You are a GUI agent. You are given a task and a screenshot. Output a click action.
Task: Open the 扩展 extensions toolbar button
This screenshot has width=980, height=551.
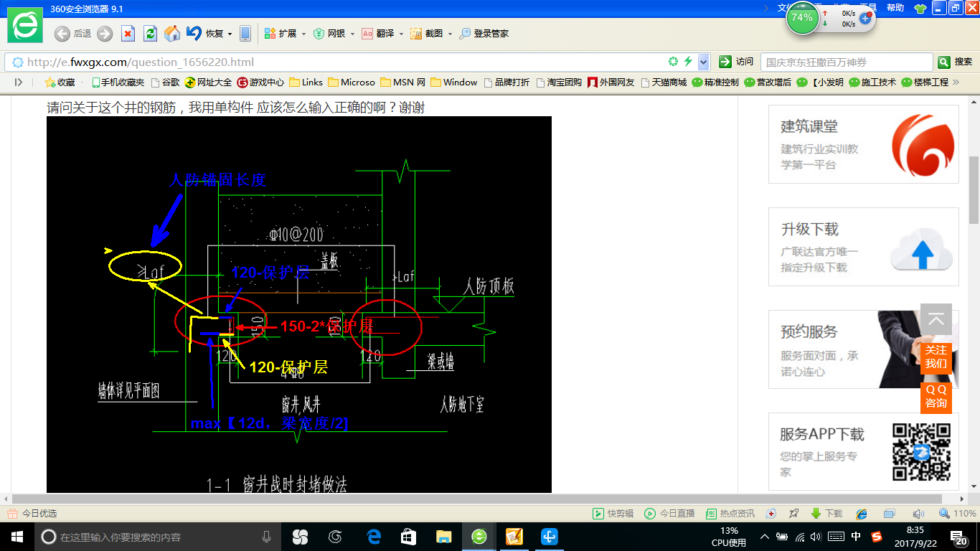281,34
